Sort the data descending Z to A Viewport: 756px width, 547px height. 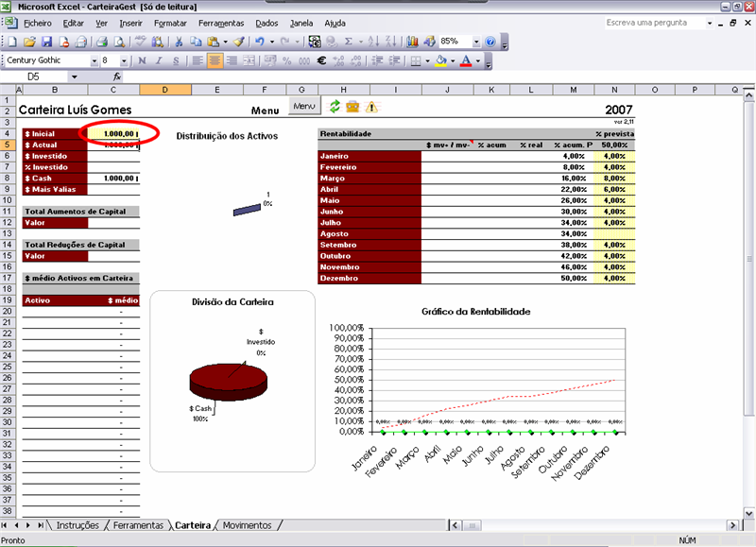(x=390, y=42)
